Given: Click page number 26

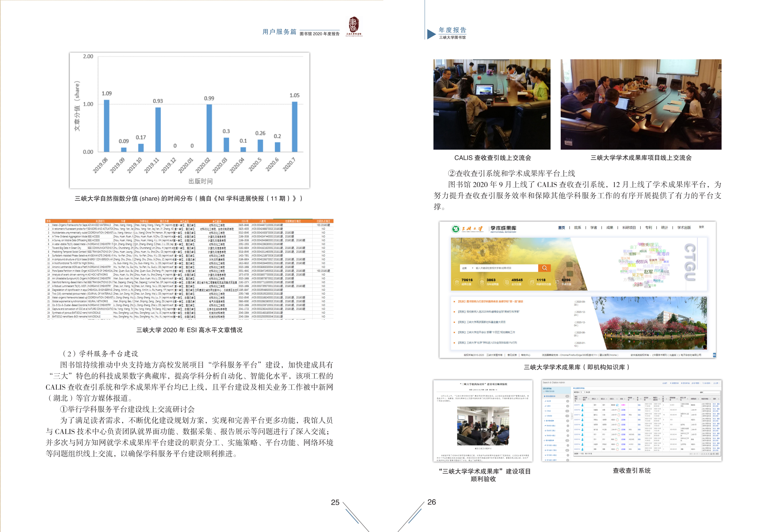Looking at the screenshot, I should [432, 502].
